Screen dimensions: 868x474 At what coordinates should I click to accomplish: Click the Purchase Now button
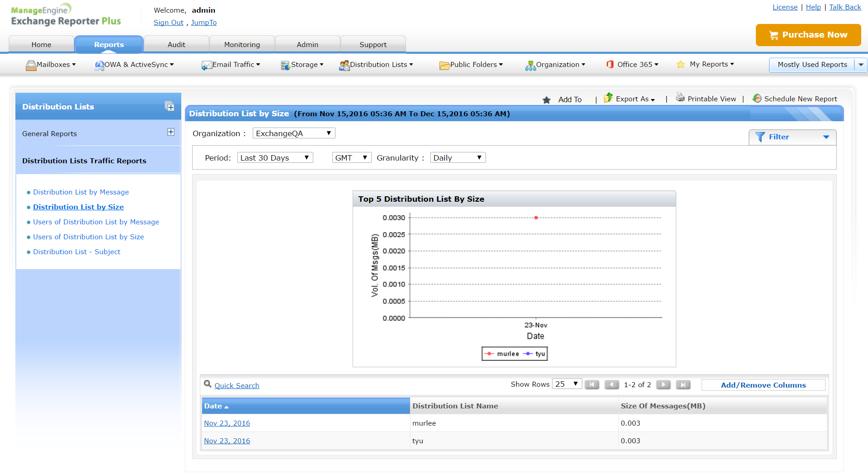tap(808, 35)
